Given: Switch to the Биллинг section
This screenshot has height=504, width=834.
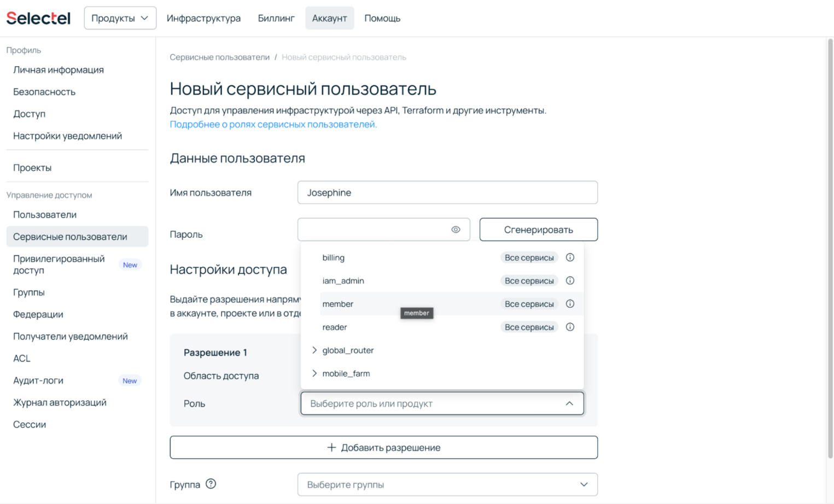Looking at the screenshot, I should pos(276,17).
